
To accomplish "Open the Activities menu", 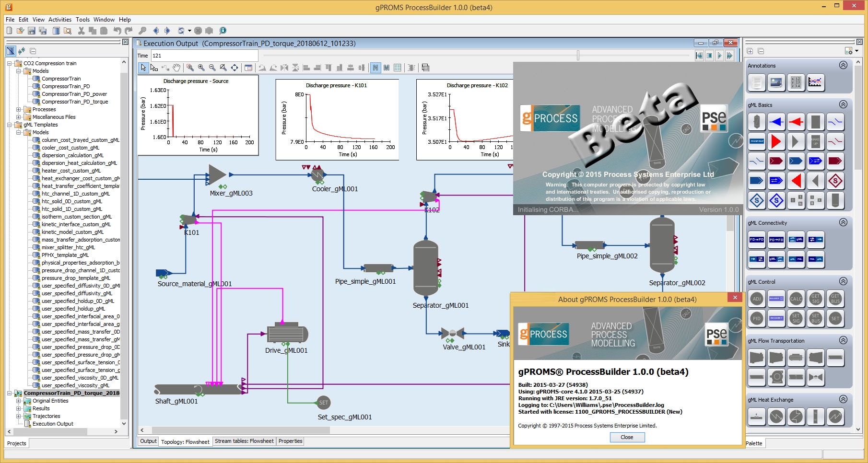I will pyautogui.click(x=60, y=20).
